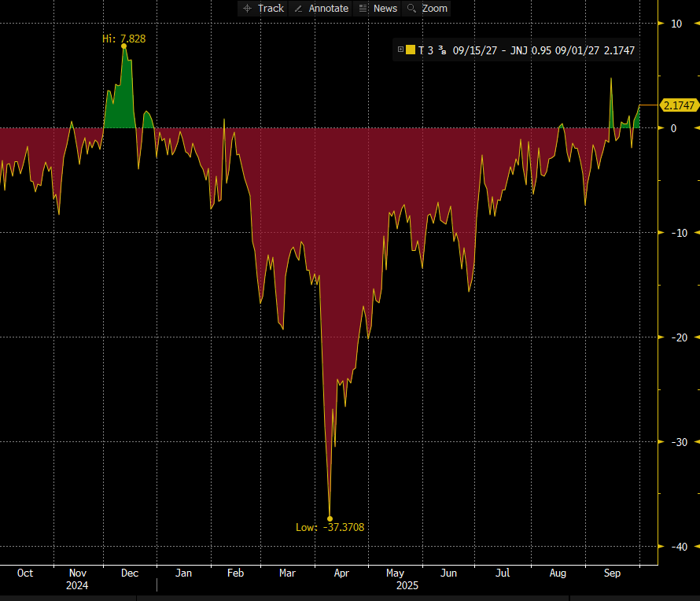This screenshot has width=700, height=601.
Task: Click the Nov x-axis label
Action: coord(78,573)
